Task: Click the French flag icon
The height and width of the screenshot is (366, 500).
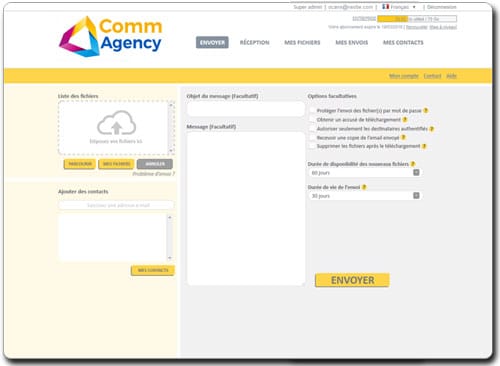Action: point(386,6)
